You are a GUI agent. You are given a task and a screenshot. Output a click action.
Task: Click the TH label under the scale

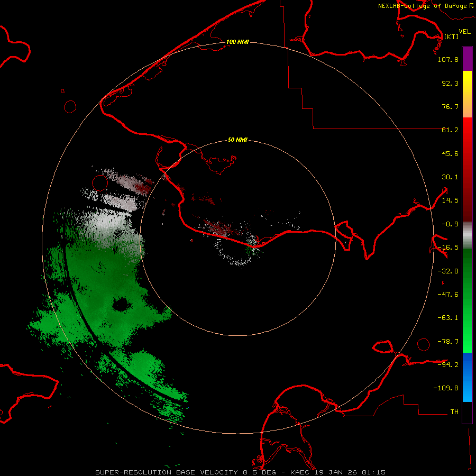pyautogui.click(x=454, y=412)
